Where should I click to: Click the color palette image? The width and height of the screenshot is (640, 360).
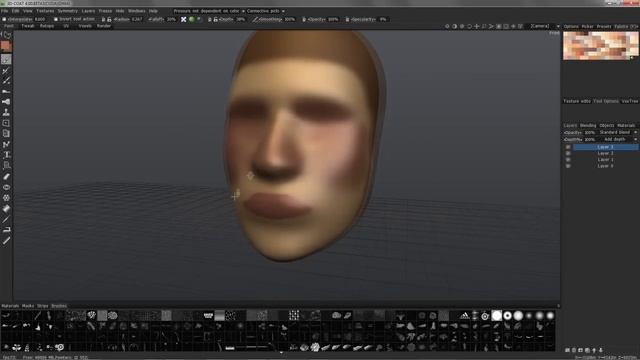coord(600,46)
